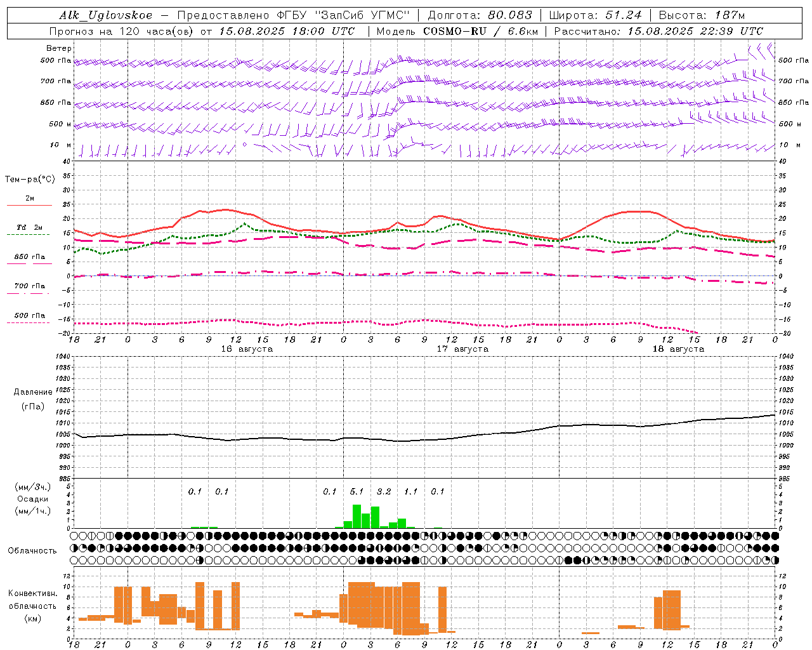The height and width of the screenshot is (650, 812).
Task: Click the station name Alk_Uglovskoe
Action: 106,15
